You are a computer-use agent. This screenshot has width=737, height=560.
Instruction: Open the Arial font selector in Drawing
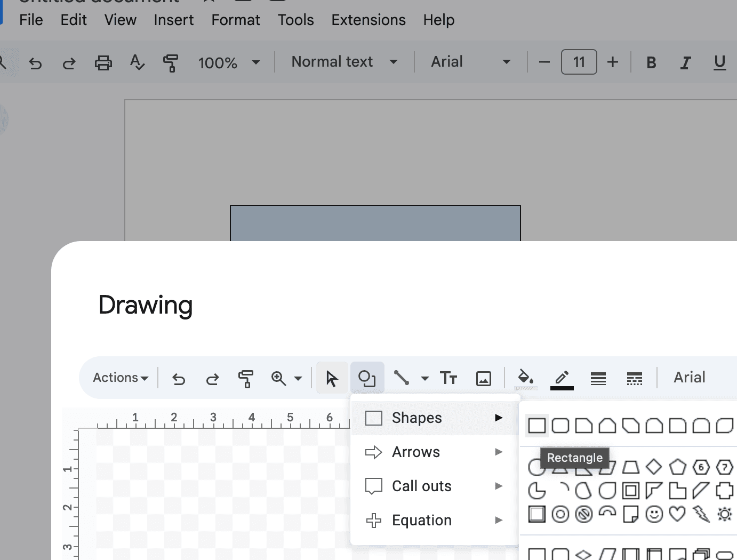(x=690, y=378)
